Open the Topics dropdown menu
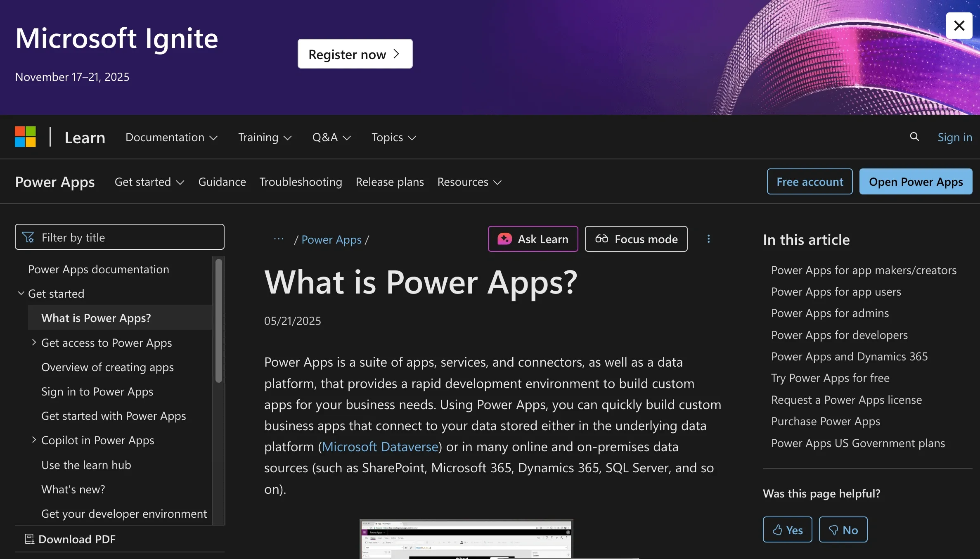Image resolution: width=980 pixels, height=559 pixels. [393, 137]
